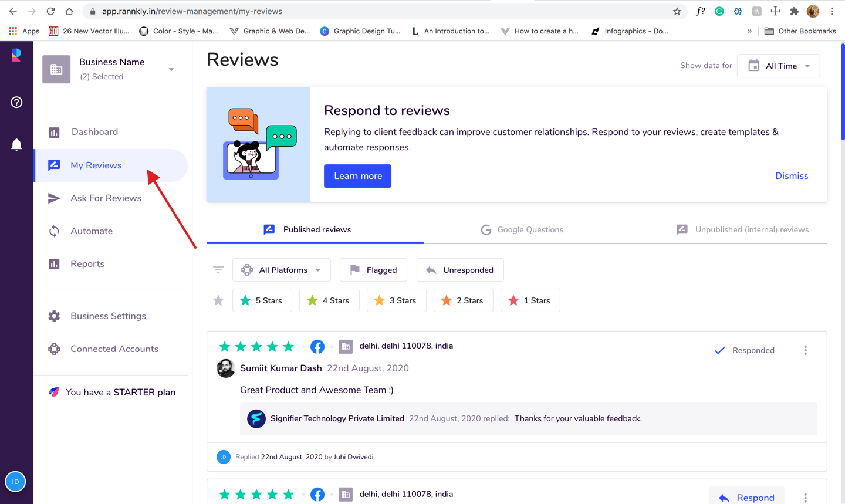Click the calendar icon in date filter
This screenshot has width=845, height=504.
pyautogui.click(x=753, y=66)
